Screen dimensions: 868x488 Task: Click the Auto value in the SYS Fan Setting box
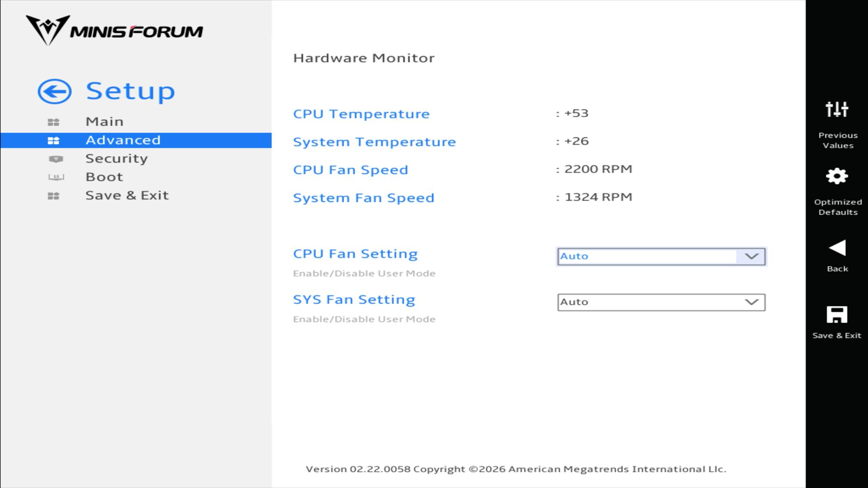[575, 302]
